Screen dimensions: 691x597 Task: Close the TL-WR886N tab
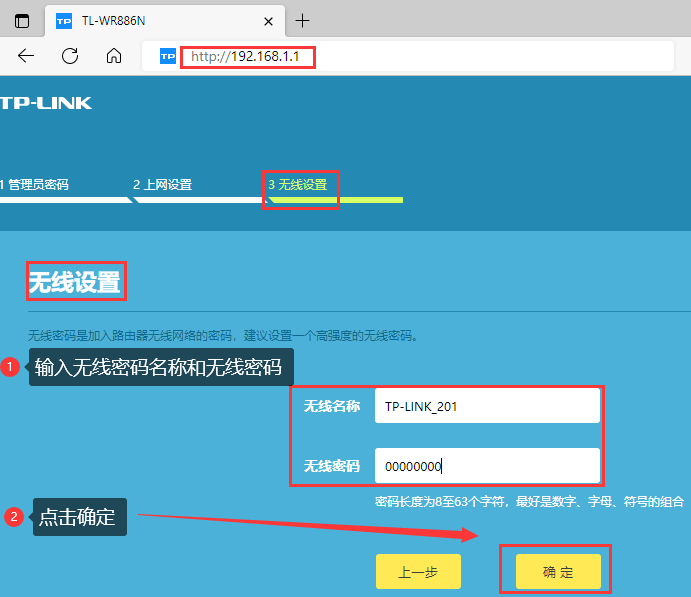tap(267, 20)
